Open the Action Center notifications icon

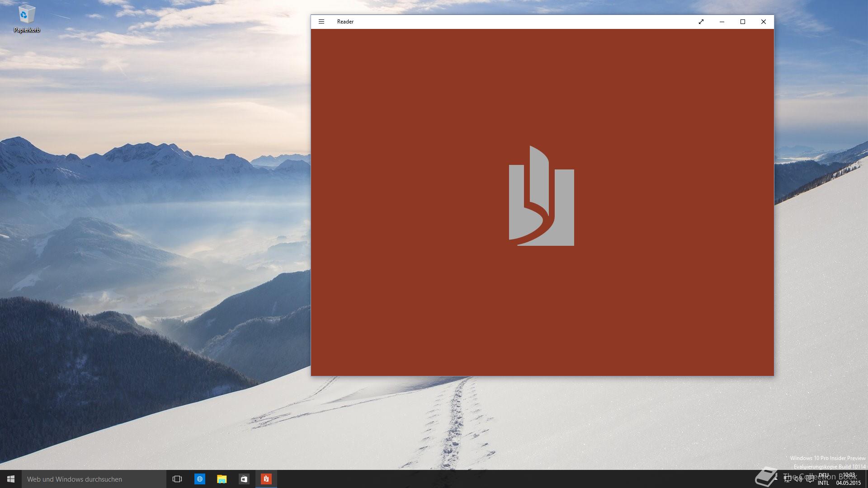[810, 479]
